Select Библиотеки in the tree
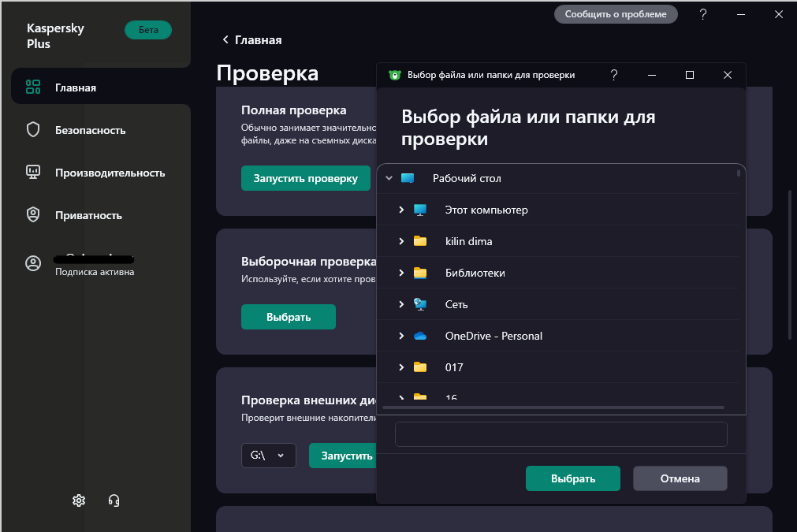797x532 pixels. pos(558,273)
